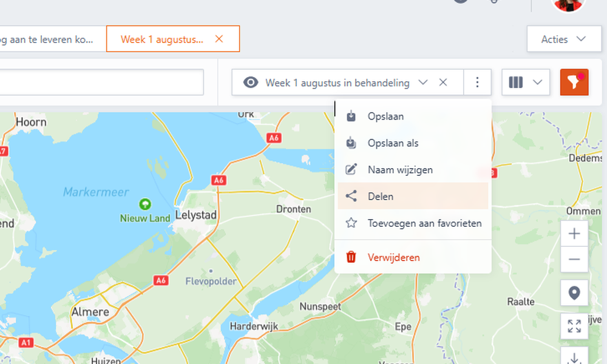
Task: Expand the Acties dropdown
Action: click(x=564, y=39)
